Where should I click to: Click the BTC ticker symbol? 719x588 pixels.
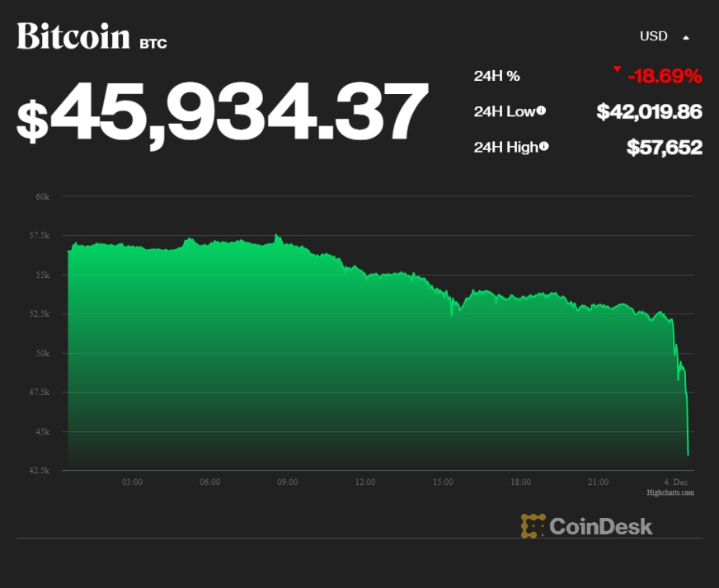coord(153,43)
